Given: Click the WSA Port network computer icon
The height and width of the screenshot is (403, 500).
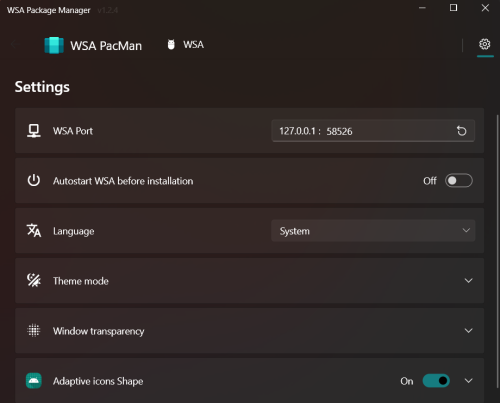Looking at the screenshot, I should (34, 131).
